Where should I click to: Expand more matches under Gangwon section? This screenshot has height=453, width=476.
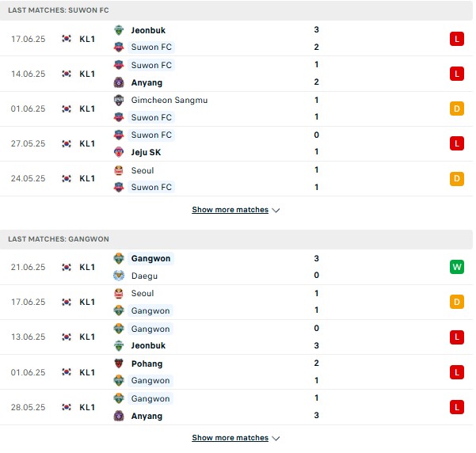(x=230, y=438)
